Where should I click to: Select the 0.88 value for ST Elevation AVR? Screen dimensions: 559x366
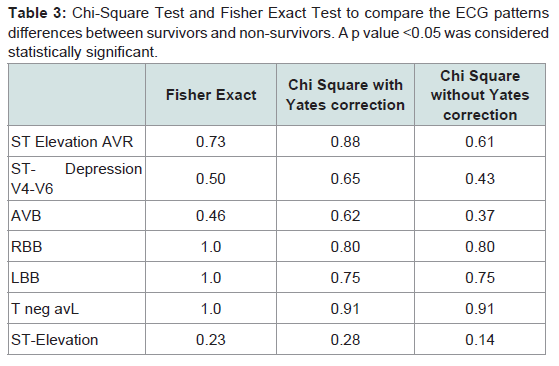[345, 142]
